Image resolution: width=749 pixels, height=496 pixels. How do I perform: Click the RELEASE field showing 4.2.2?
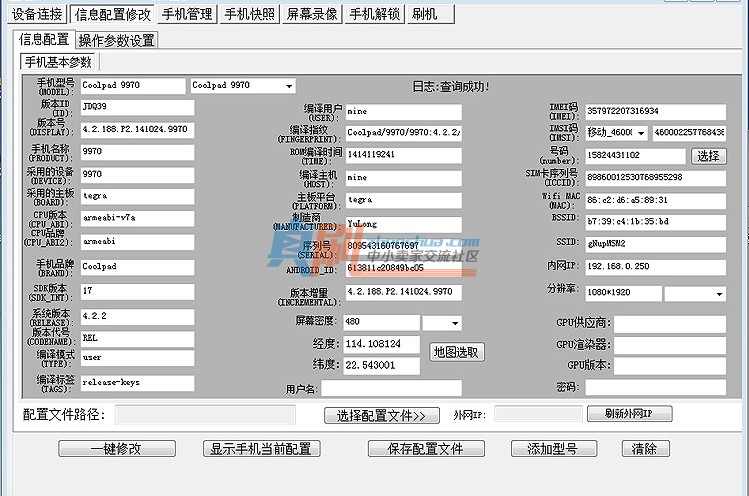[x=137, y=317]
